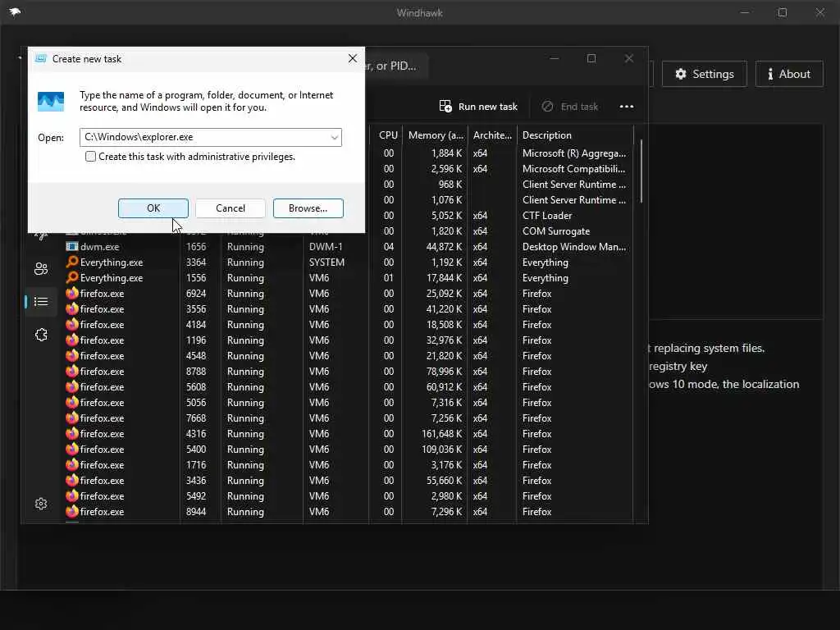This screenshot has width=840, height=630.
Task: Open Windhawk About page
Action: 789,74
